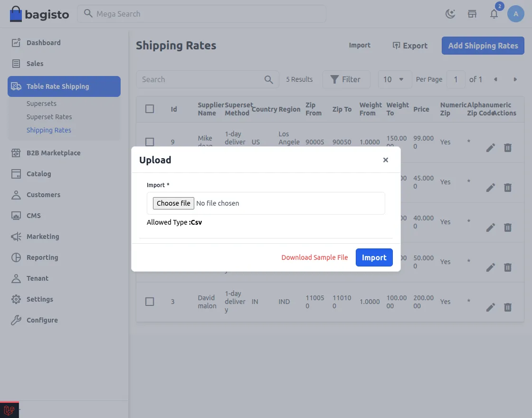This screenshot has height=418, width=532.
Task: Check the select-all checkbox in grid header
Action: pos(150,109)
